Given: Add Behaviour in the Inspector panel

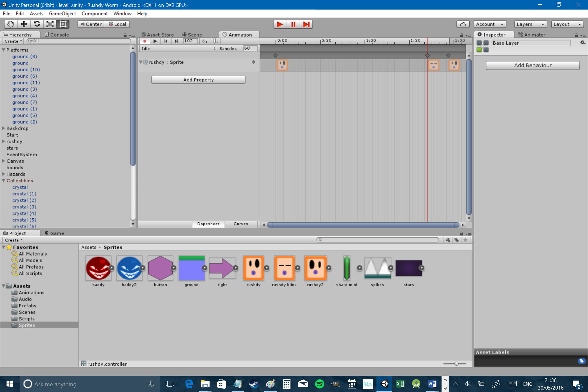Looking at the screenshot, I should pos(532,65).
